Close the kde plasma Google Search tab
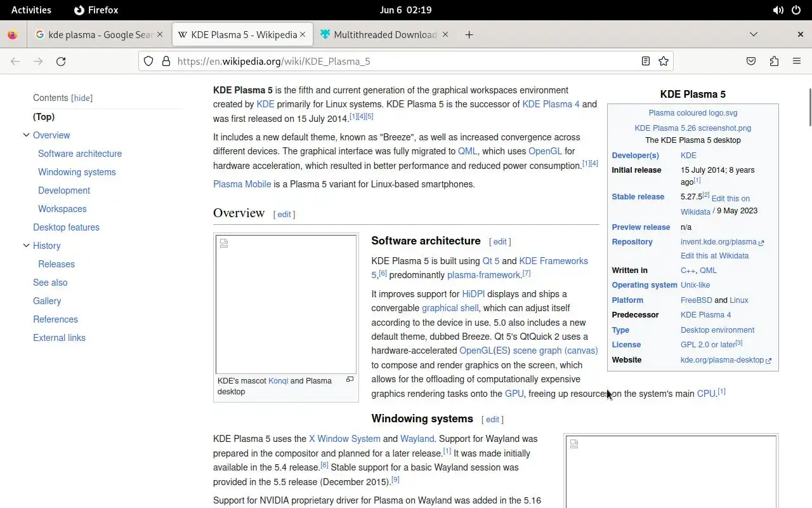The height and width of the screenshot is (508, 812). pos(160,34)
